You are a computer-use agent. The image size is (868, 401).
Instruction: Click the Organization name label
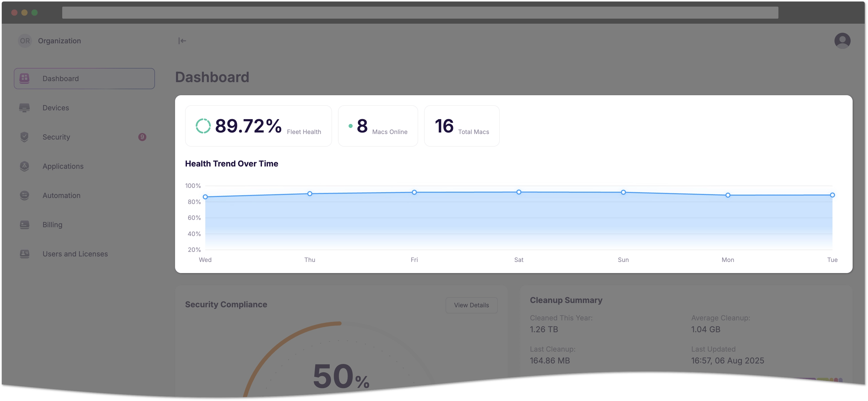pos(59,41)
